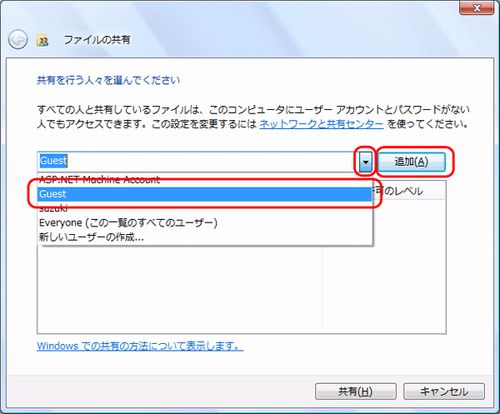Screen dimensions: 500x414
Task: Click the 共有を行う人々を選んでください heading
Action: pos(108,80)
